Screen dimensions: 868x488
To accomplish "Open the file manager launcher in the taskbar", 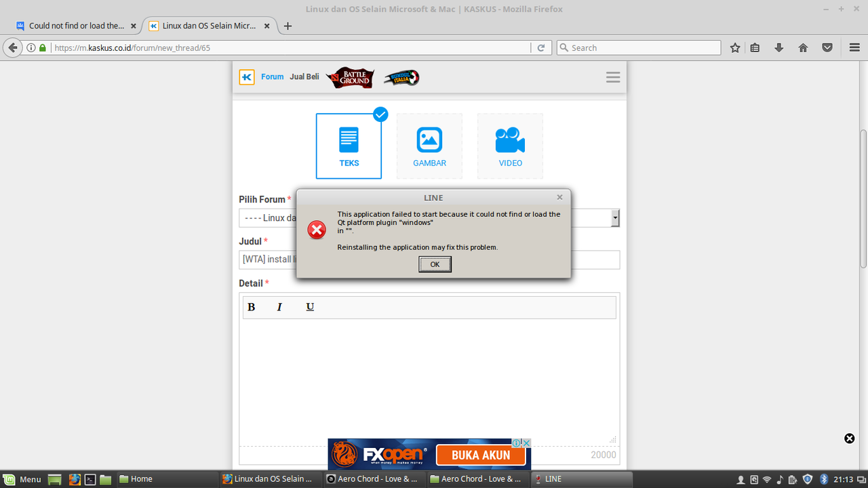I will point(105,479).
